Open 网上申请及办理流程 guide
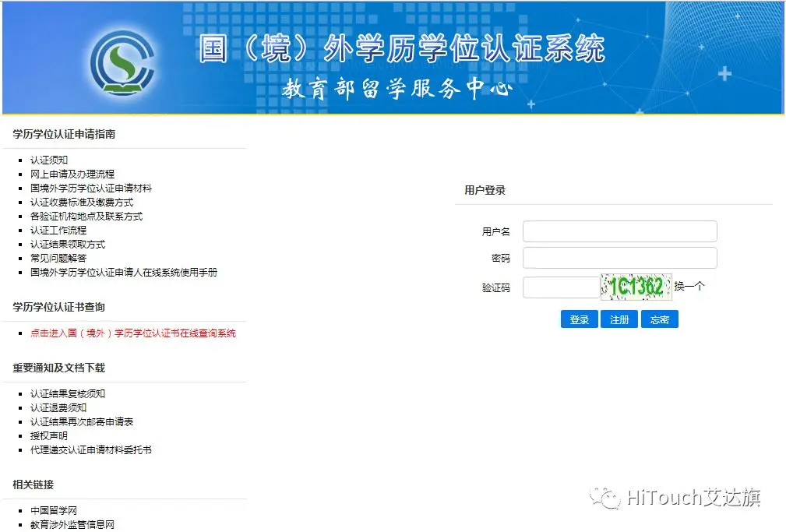The image size is (786, 532). tap(72, 174)
